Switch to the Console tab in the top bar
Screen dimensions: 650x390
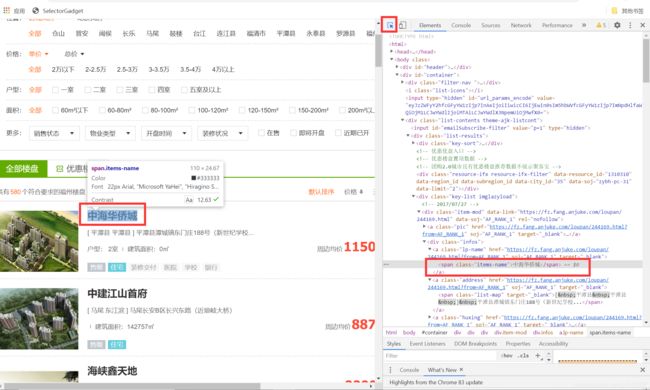tap(461, 25)
